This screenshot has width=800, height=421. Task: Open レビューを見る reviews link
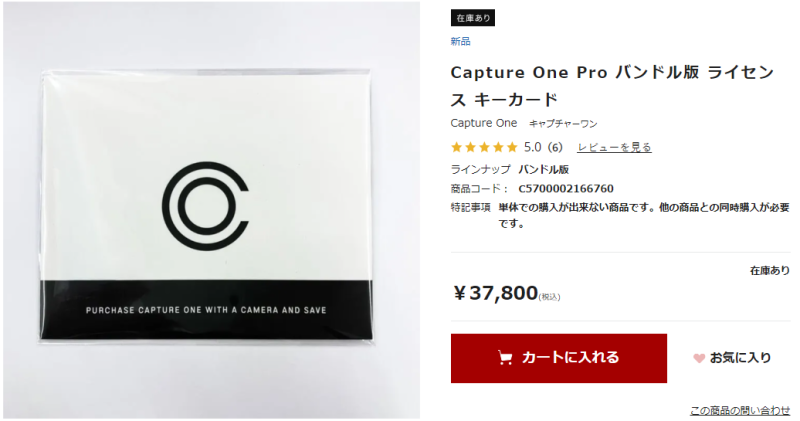(614, 147)
